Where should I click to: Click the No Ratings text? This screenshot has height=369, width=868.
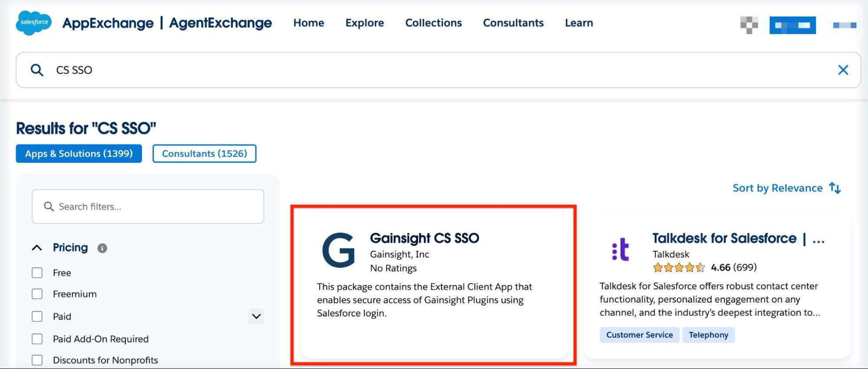[x=393, y=268]
